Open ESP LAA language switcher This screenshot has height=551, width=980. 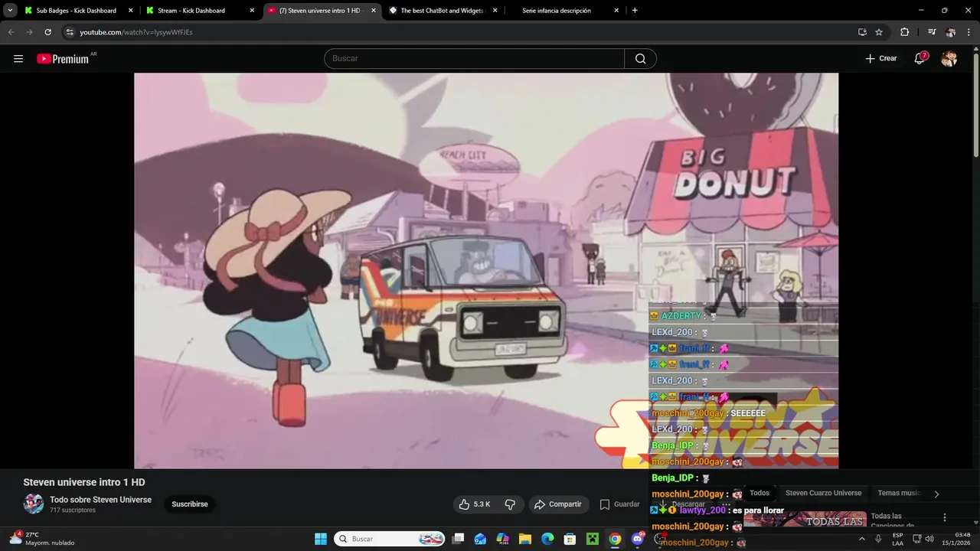point(897,539)
